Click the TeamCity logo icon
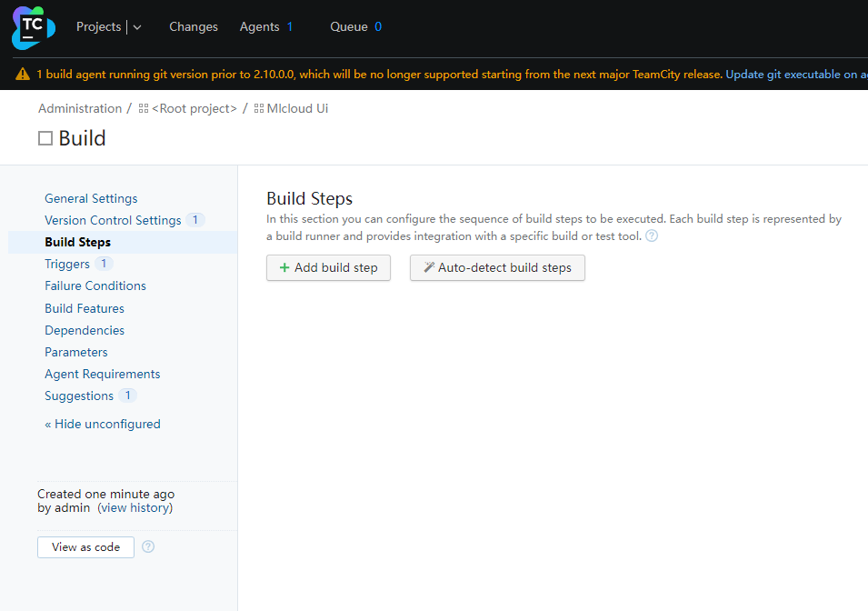The width and height of the screenshot is (868, 611). coord(34,27)
